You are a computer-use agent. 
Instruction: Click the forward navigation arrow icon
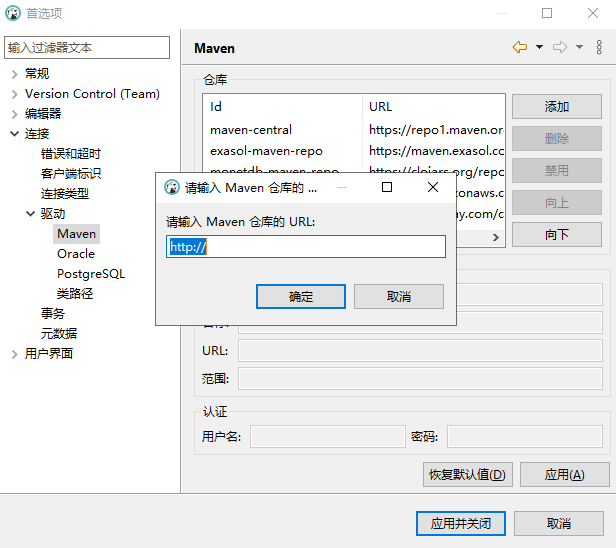point(560,47)
